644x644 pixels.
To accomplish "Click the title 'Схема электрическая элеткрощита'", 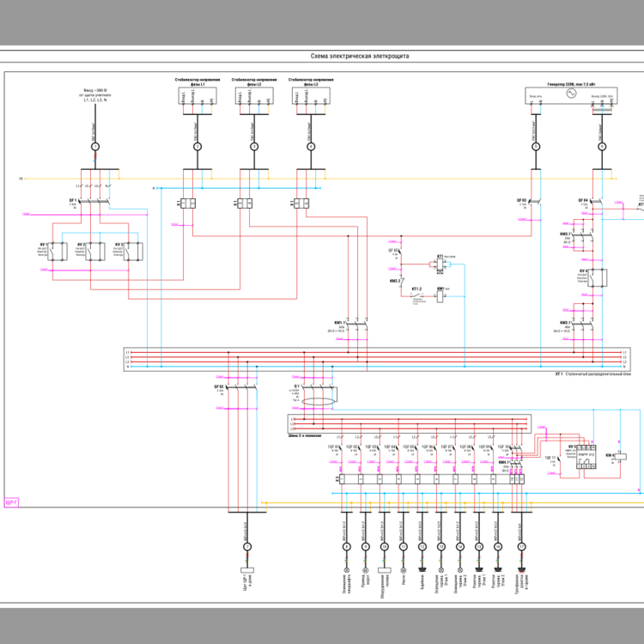I will pyautogui.click(x=360, y=57).
